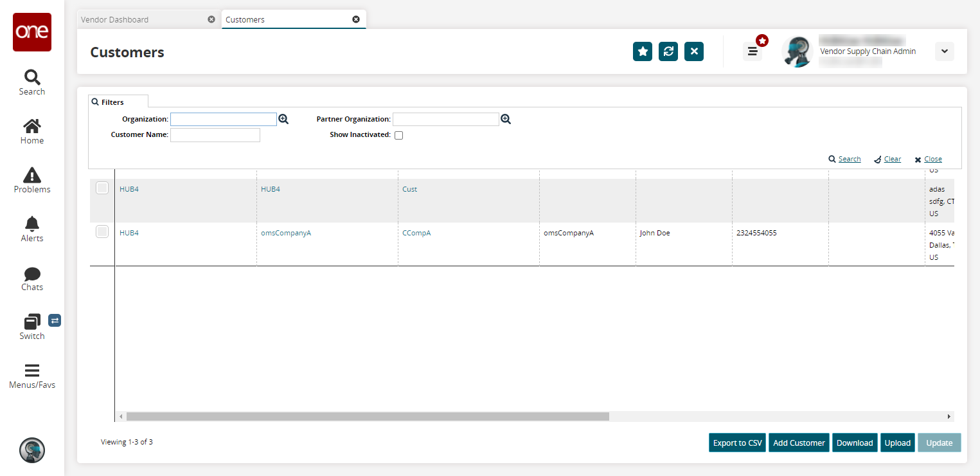Click the blue swap arrows badge beside Switch
Image resolution: width=980 pixels, height=476 pixels.
click(55, 320)
